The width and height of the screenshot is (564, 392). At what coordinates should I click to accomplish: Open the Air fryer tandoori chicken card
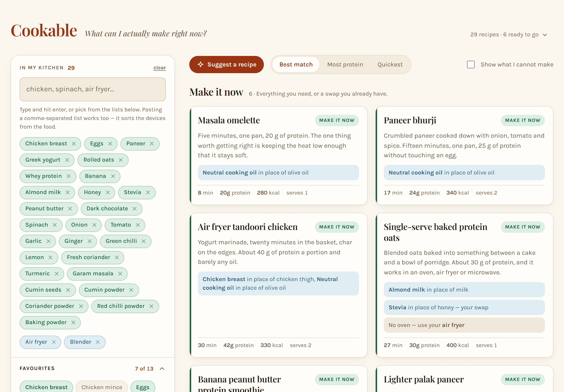[279, 285]
